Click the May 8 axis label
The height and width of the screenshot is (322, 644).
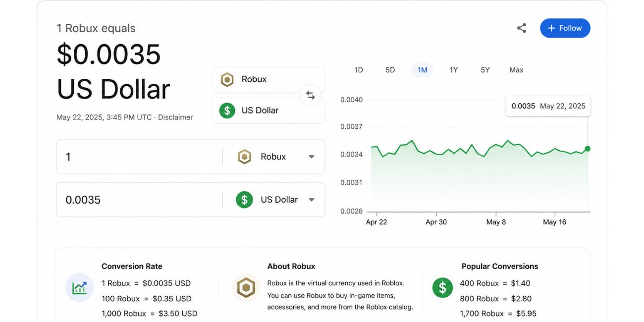[496, 222]
